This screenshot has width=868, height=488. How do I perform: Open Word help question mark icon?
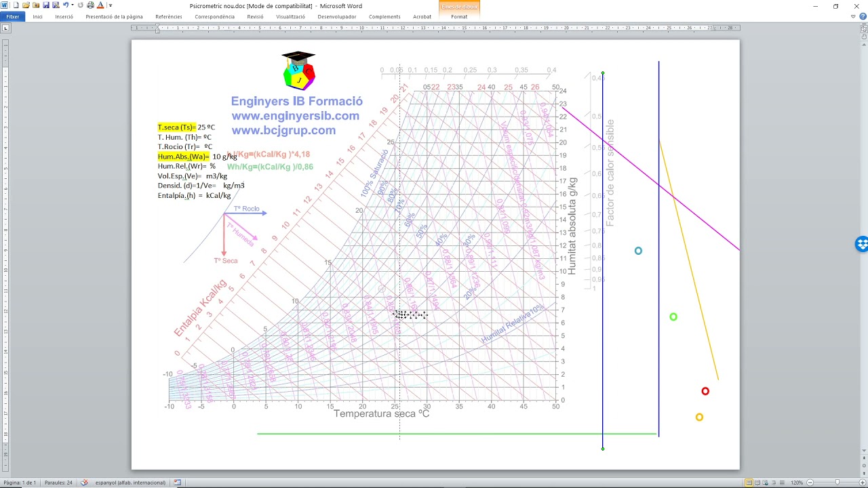click(862, 16)
